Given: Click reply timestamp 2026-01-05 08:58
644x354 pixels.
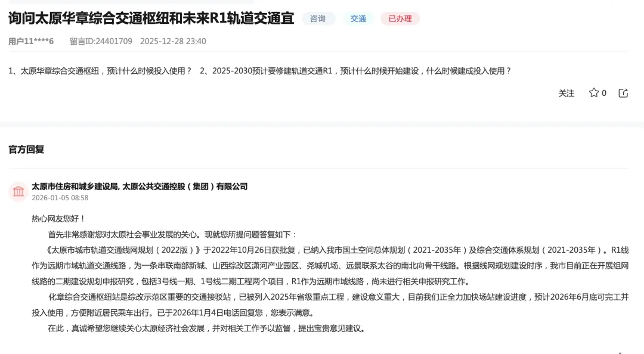Looking at the screenshot, I should coord(60,198).
